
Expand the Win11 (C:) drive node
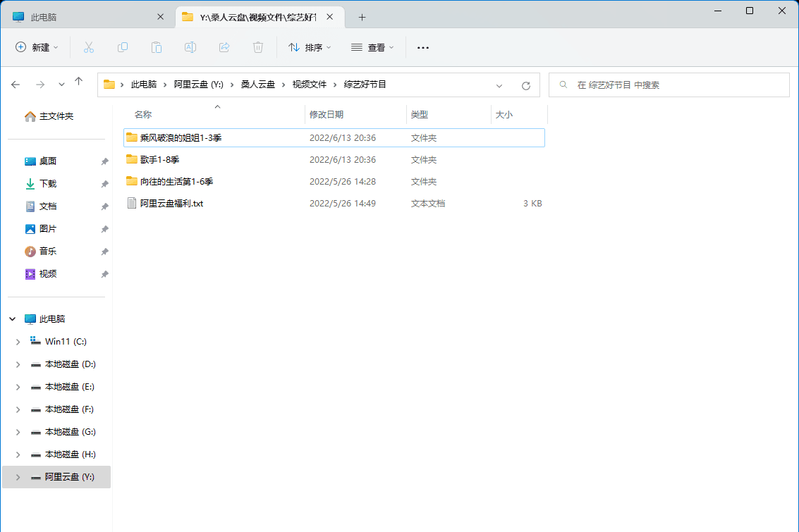[18, 342]
